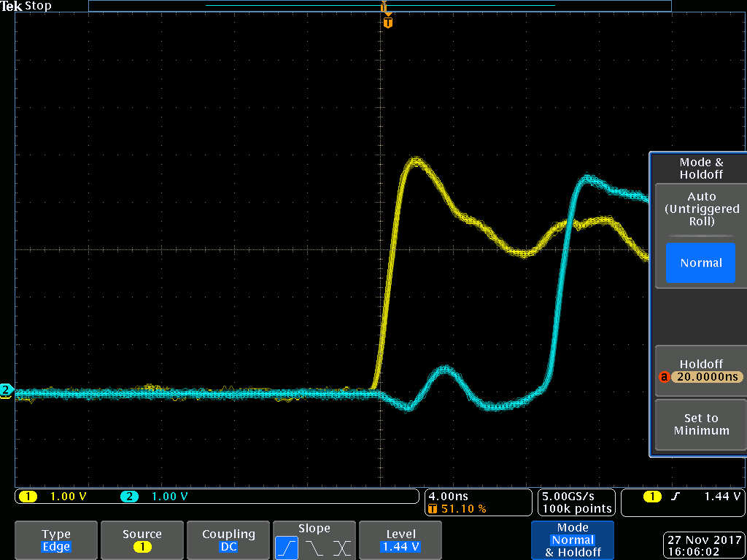
Task: Click the 51.10 % trigger position readout
Action: (x=463, y=509)
